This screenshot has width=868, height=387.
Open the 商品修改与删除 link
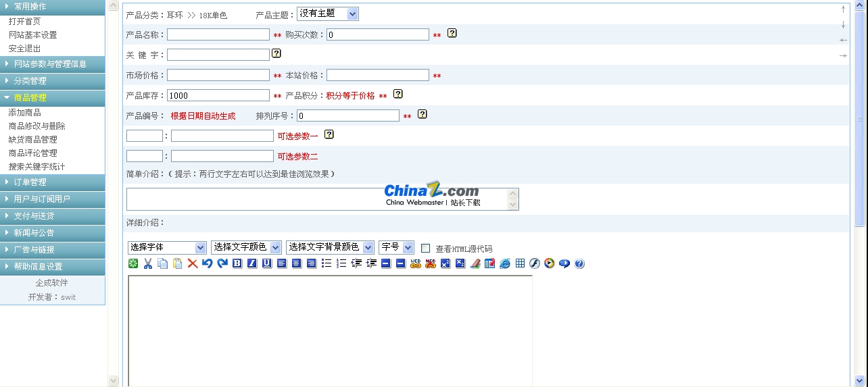(x=37, y=126)
